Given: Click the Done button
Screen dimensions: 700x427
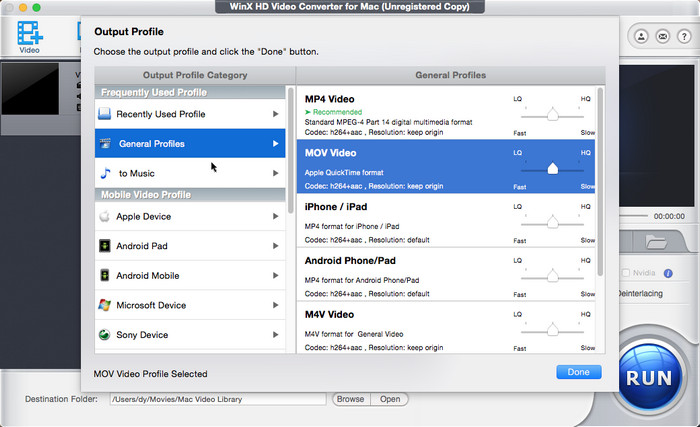Looking at the screenshot, I should coord(579,372).
